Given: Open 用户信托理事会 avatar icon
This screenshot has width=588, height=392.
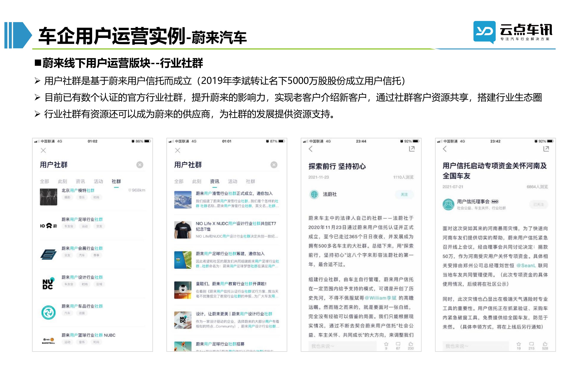Looking at the screenshot, I should pos(448,204).
